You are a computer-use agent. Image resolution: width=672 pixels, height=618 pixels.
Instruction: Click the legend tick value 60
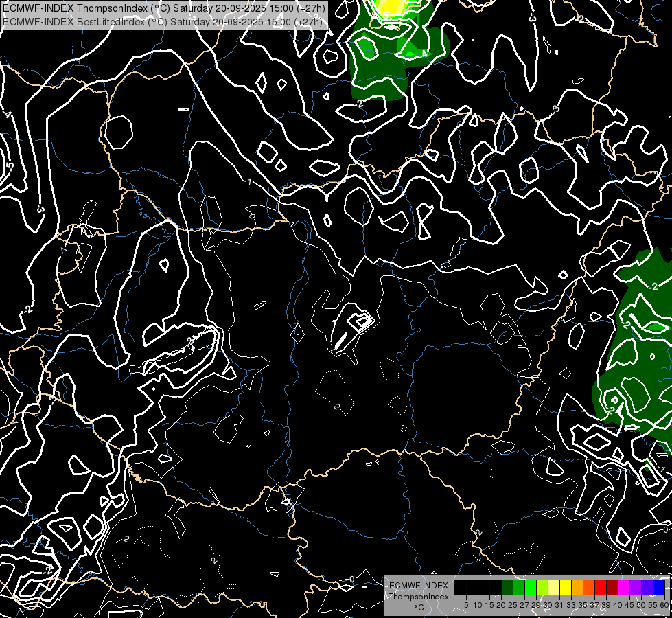tap(664, 605)
